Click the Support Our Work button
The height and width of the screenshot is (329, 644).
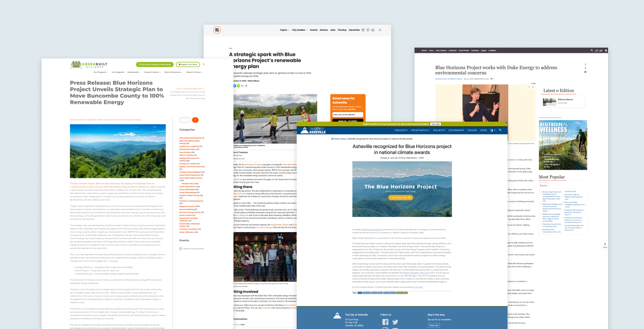(188, 65)
